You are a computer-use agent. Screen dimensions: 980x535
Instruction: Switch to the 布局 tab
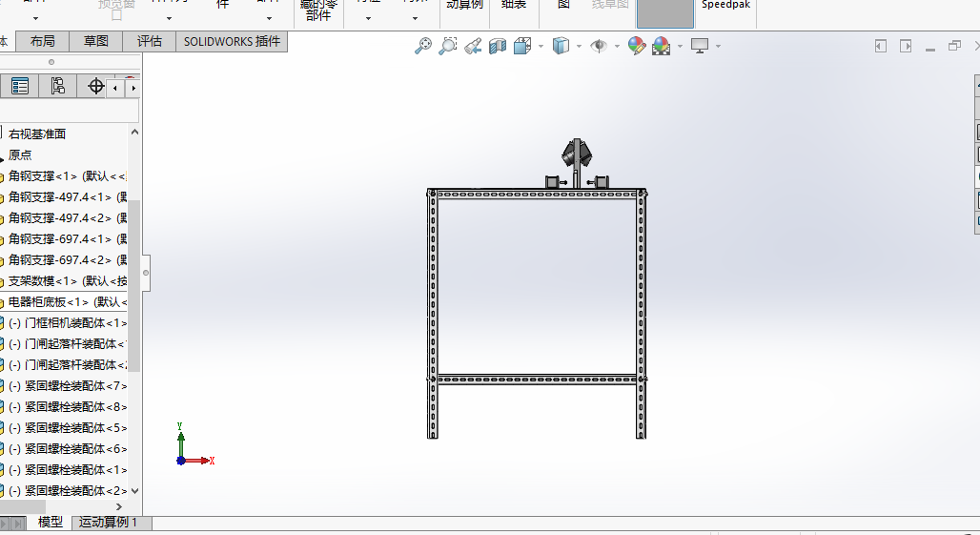pyautogui.click(x=42, y=41)
